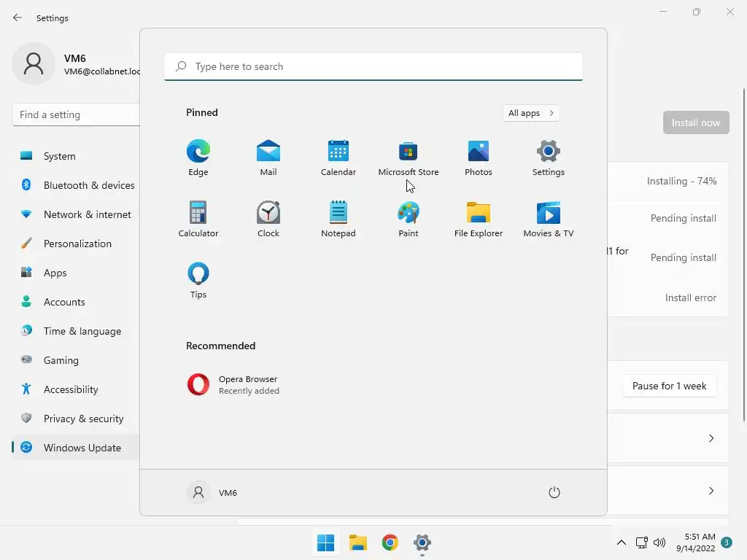
Task: Click the Windows Start button on taskbar
Action: [x=326, y=542]
